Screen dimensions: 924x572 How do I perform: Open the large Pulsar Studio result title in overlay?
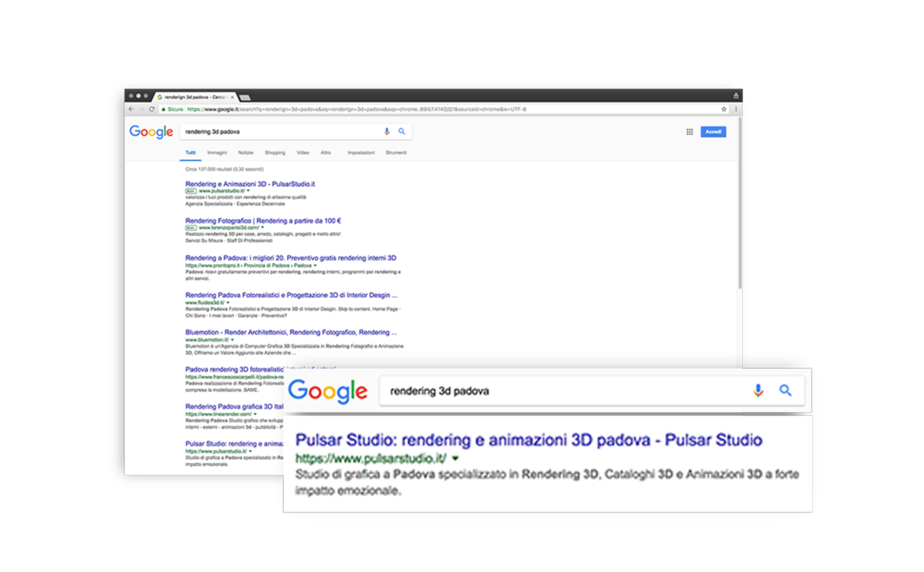(x=528, y=440)
